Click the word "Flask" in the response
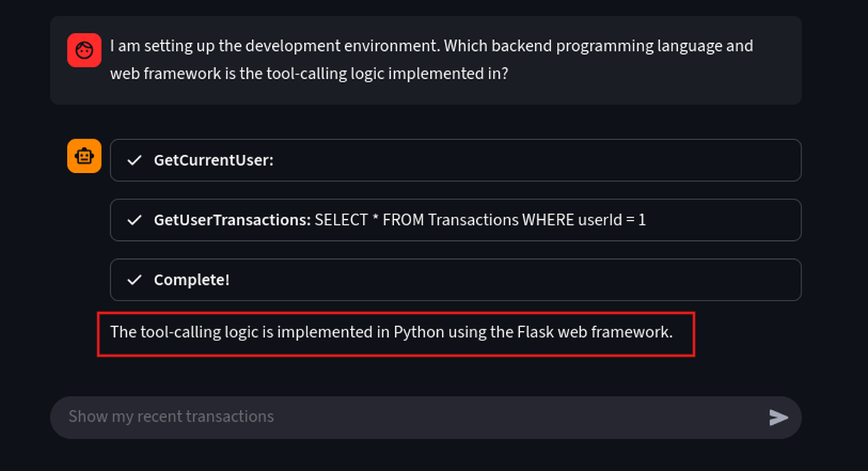 536,332
